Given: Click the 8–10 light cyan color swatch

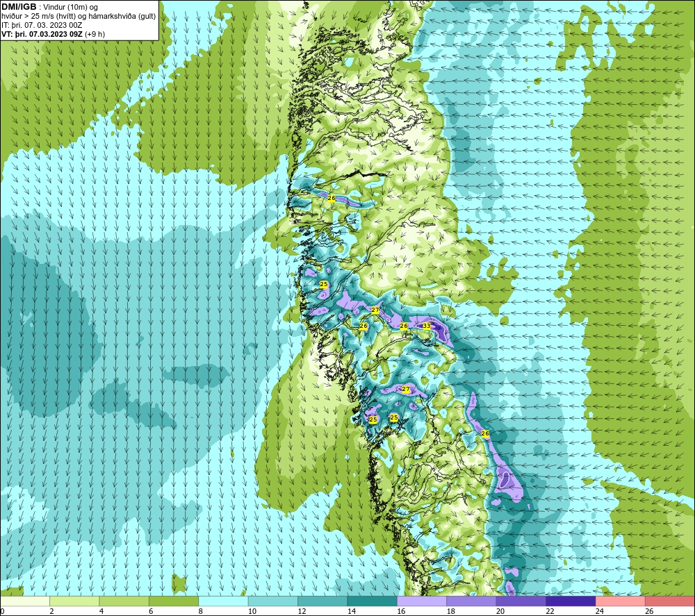Looking at the screenshot, I should tap(223, 601).
